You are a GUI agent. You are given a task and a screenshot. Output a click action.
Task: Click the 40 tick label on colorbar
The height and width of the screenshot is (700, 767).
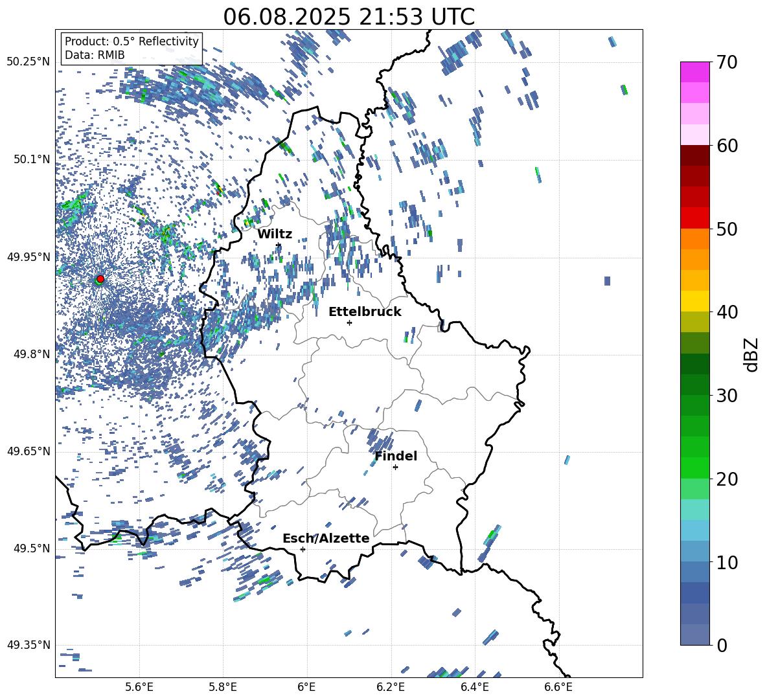pyautogui.click(x=727, y=312)
